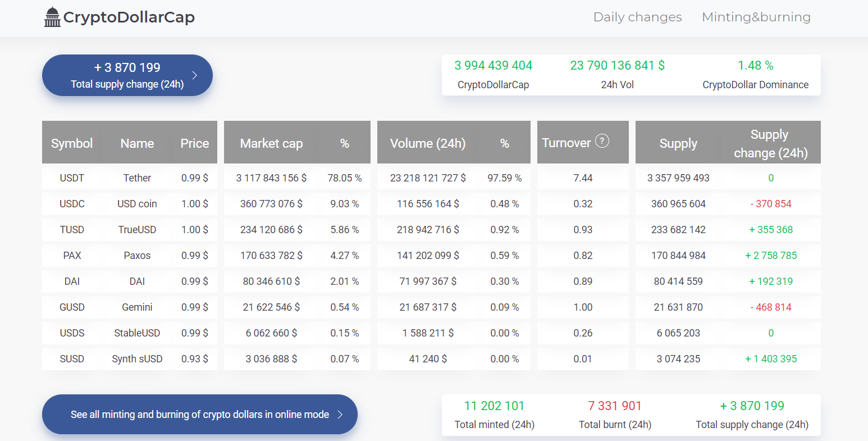868x441 pixels.
Task: Click the arrow on See all minting button
Action: click(340, 415)
